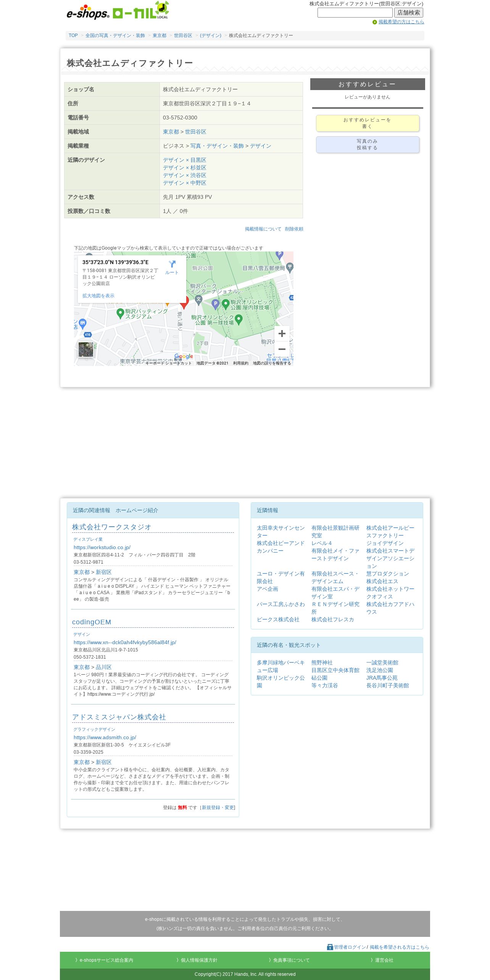Screen dimensions: 490x980
Task: Open 多摩川緑地バーベキュー広場 link
Action: pyautogui.click(x=280, y=666)
